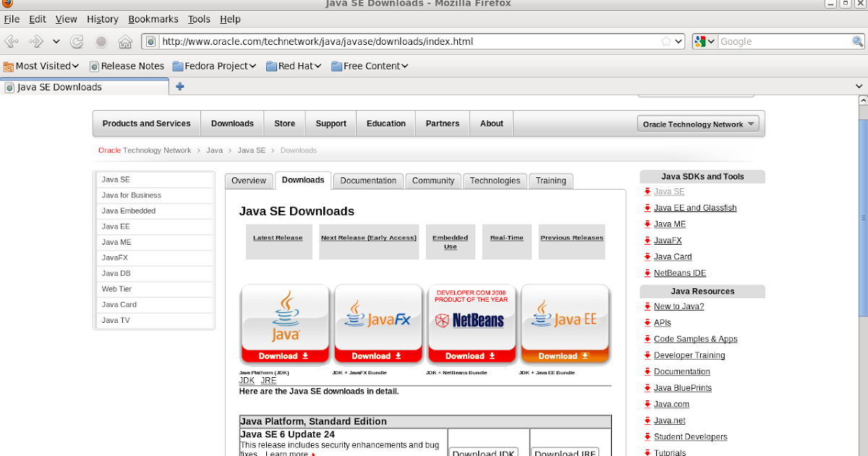This screenshot has width=868, height=456.
Task: Click red arrow icon beside NetBeans IDE
Action: (x=647, y=273)
